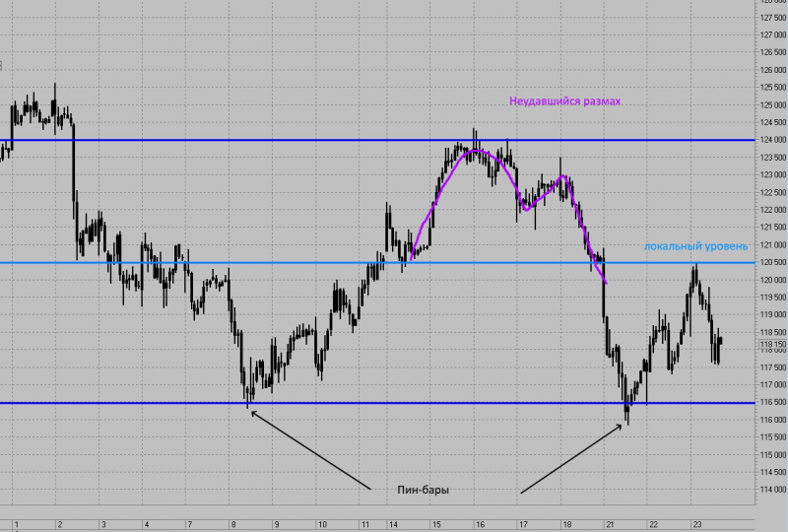Click the 127 000 price scale label
The height and width of the screenshot is (532, 788).
[x=773, y=34]
